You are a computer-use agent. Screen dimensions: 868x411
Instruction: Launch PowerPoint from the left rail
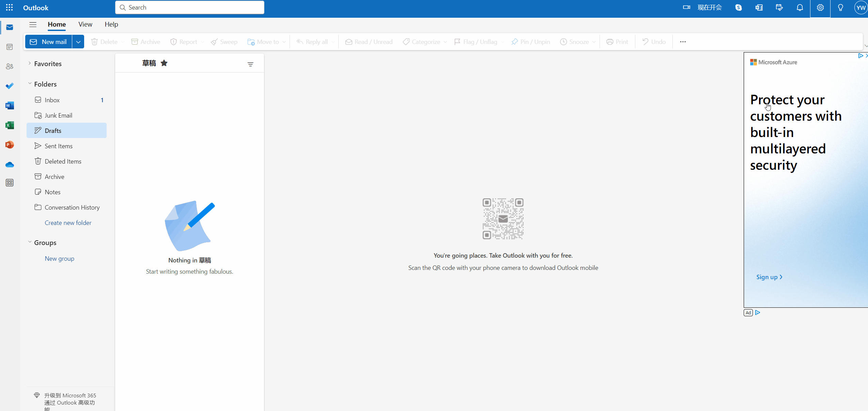[x=10, y=145]
